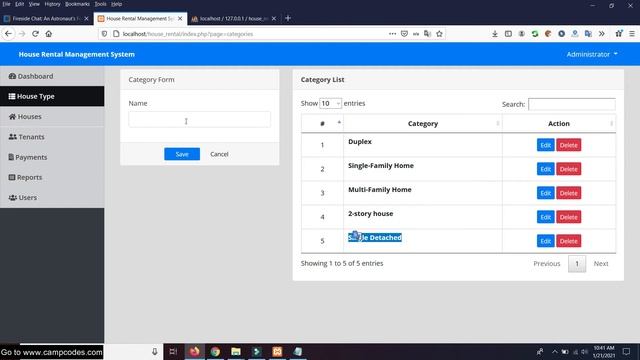Edit the 2-story house category
The width and height of the screenshot is (640, 360).
[545, 217]
